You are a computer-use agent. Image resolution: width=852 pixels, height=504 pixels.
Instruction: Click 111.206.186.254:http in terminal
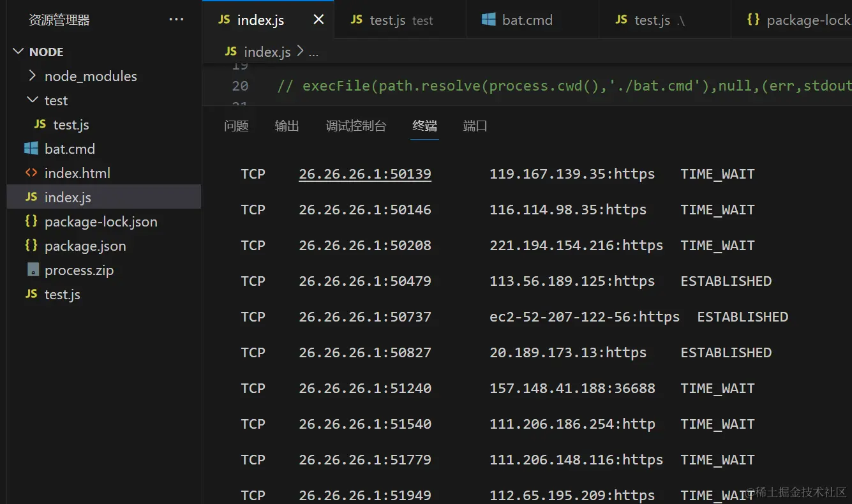coord(572,424)
